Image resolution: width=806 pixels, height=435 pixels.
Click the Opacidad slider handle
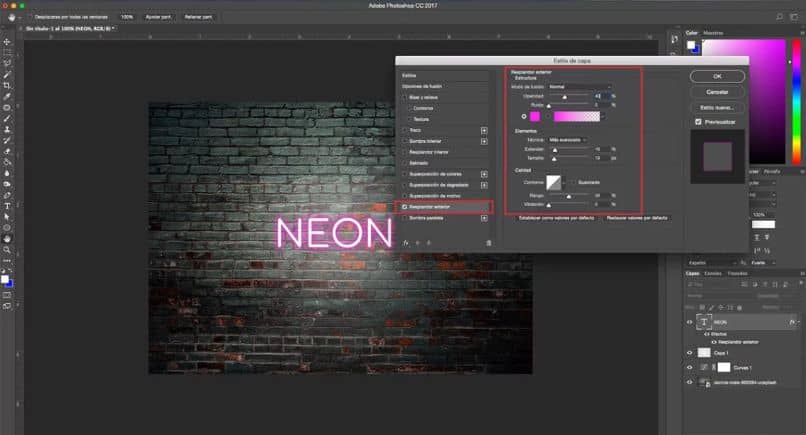pyautogui.click(x=564, y=97)
